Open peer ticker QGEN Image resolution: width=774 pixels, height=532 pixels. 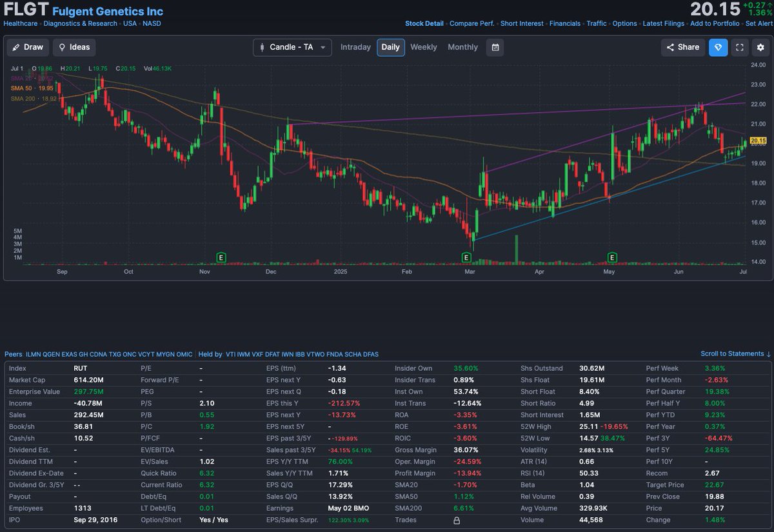52,355
